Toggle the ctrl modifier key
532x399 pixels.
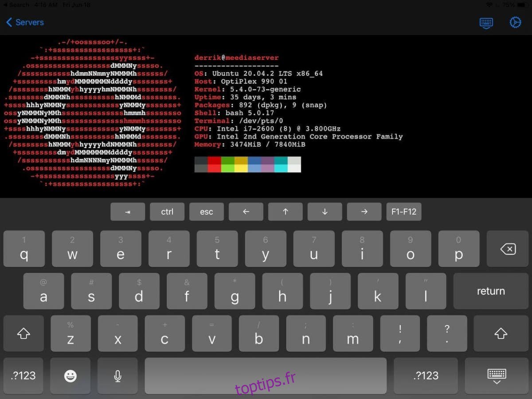[x=167, y=212]
